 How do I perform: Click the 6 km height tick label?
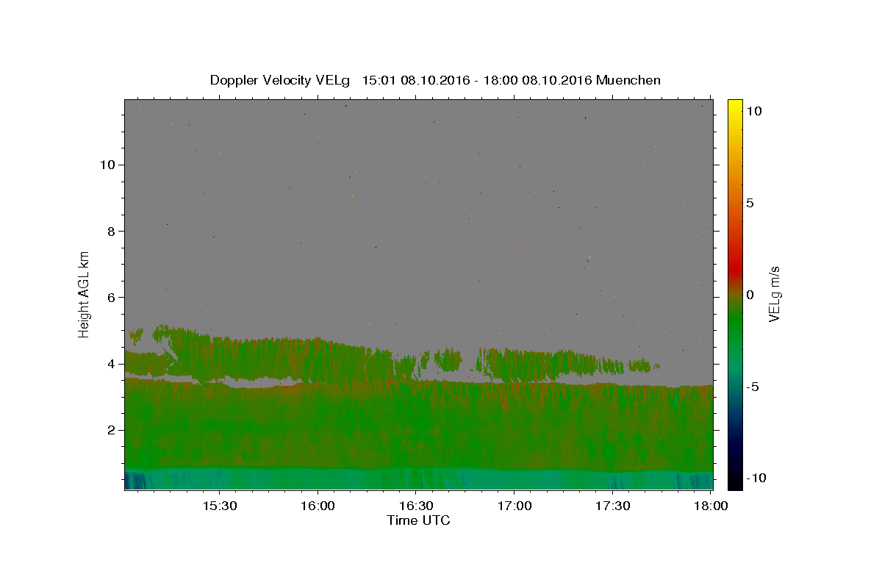110,297
